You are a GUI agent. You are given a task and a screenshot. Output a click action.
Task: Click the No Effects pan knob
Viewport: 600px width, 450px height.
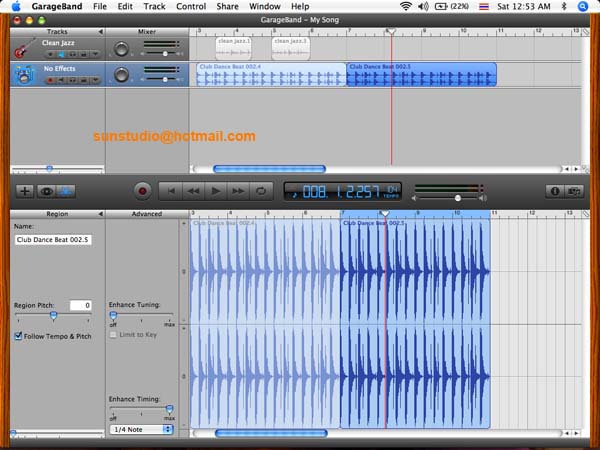pyautogui.click(x=121, y=75)
